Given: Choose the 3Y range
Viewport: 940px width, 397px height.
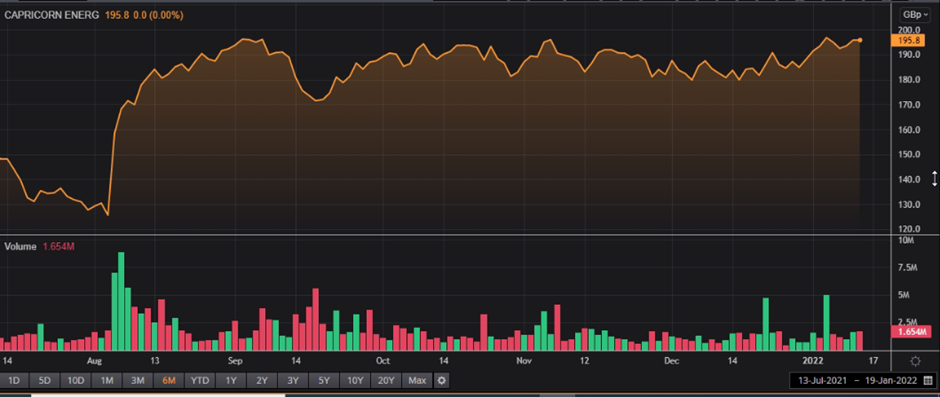Looking at the screenshot, I should tap(293, 380).
